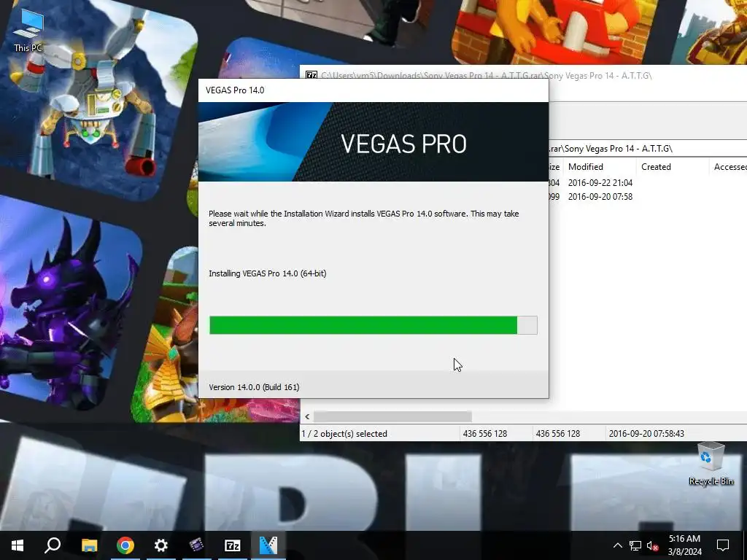Open the This PC desktop icon
Screen dimensions: 747x560
point(28,31)
